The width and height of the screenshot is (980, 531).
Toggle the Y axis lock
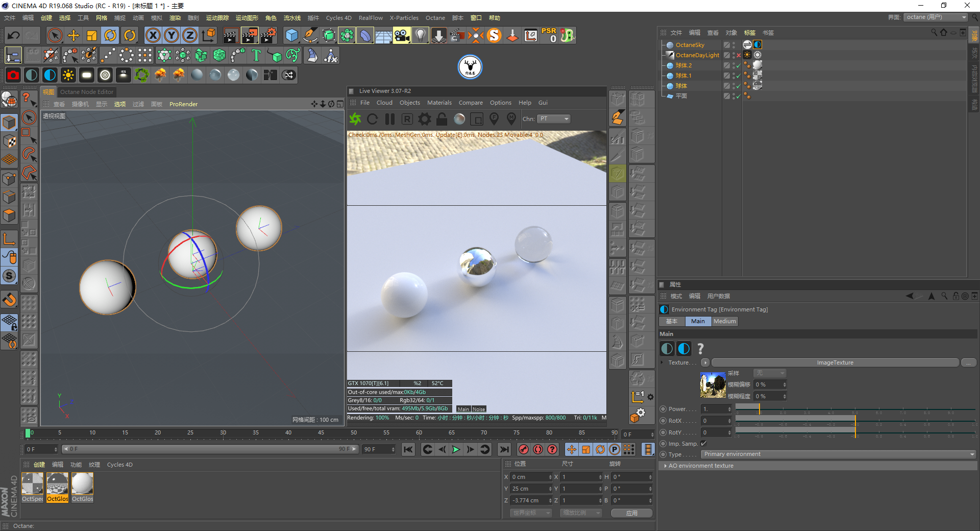tap(171, 35)
